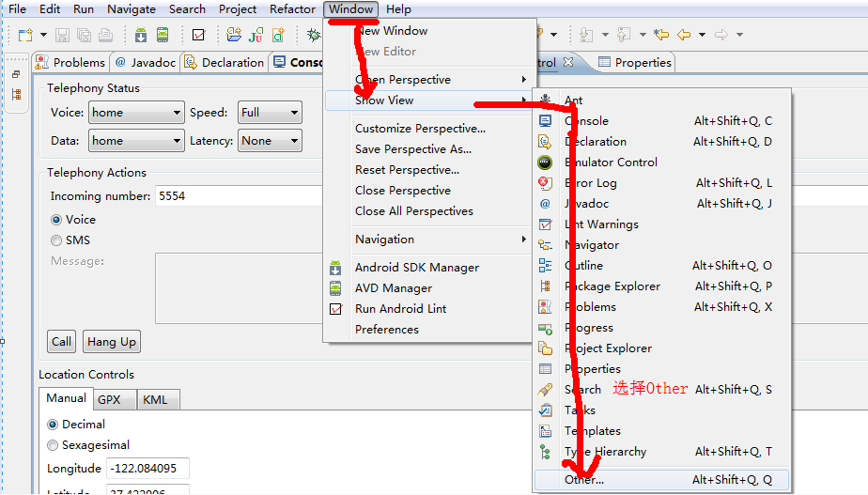Expand the Back history dropdown arrow
This screenshot has width=868, height=495.
pyautogui.click(x=702, y=35)
